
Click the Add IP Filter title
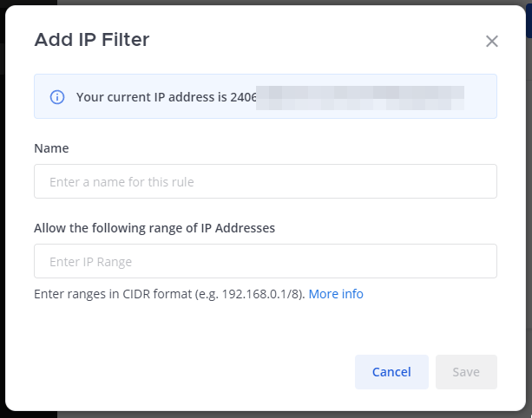91,39
